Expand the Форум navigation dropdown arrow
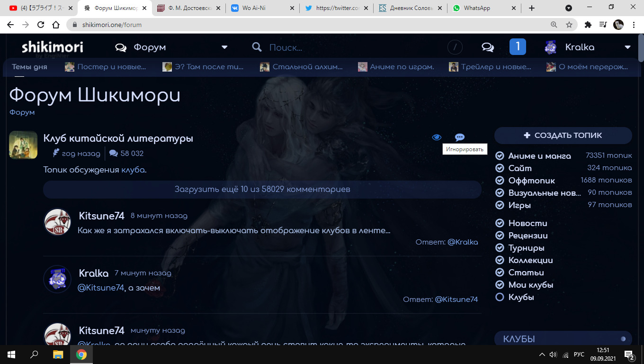The width and height of the screenshot is (644, 364). click(224, 47)
